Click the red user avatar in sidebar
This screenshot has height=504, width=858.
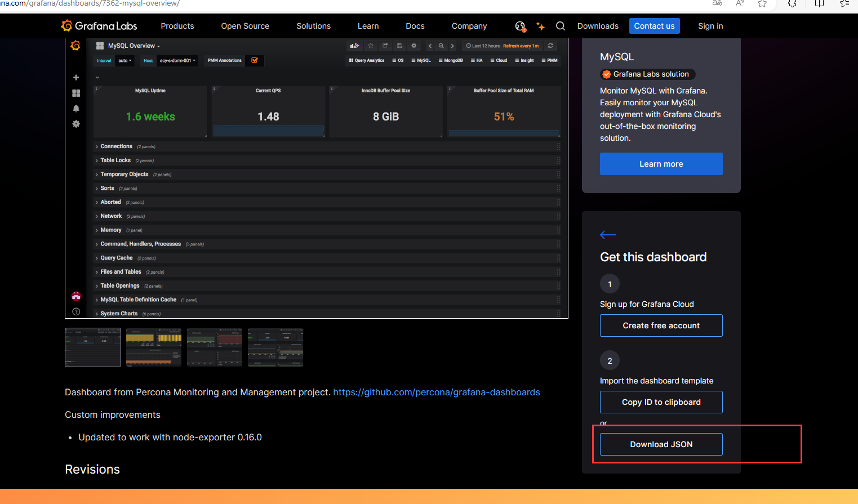(x=76, y=296)
